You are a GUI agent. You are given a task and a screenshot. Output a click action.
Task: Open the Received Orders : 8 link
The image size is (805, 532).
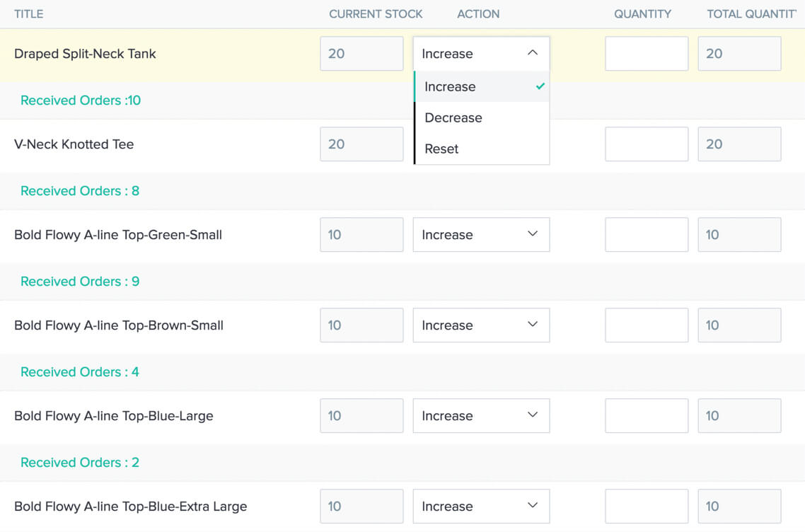coord(80,191)
